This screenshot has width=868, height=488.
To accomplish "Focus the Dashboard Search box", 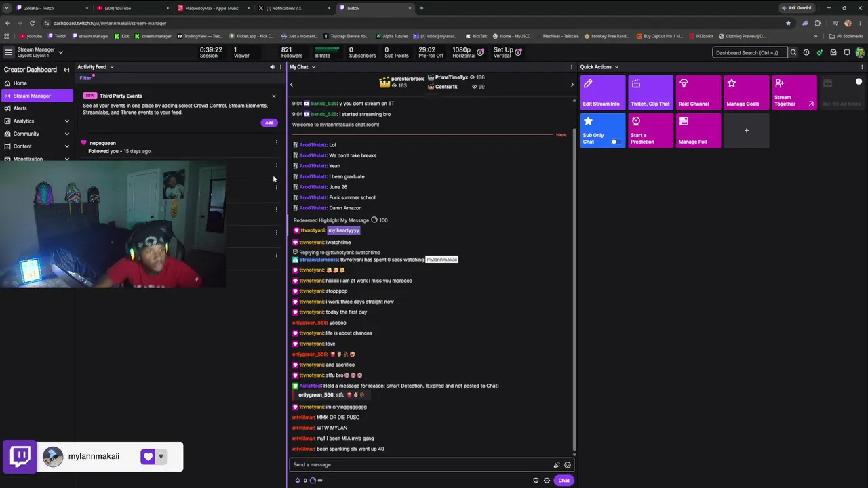I will [750, 52].
